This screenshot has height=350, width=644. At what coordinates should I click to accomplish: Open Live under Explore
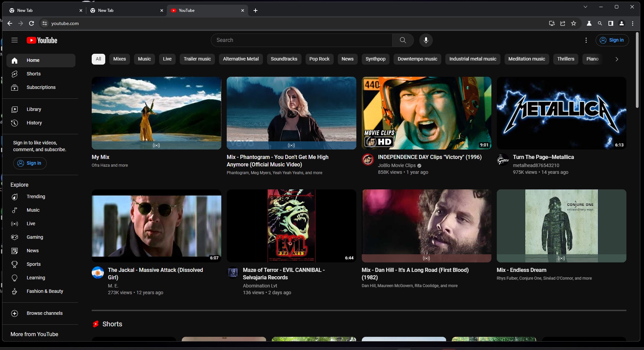(x=41, y=224)
